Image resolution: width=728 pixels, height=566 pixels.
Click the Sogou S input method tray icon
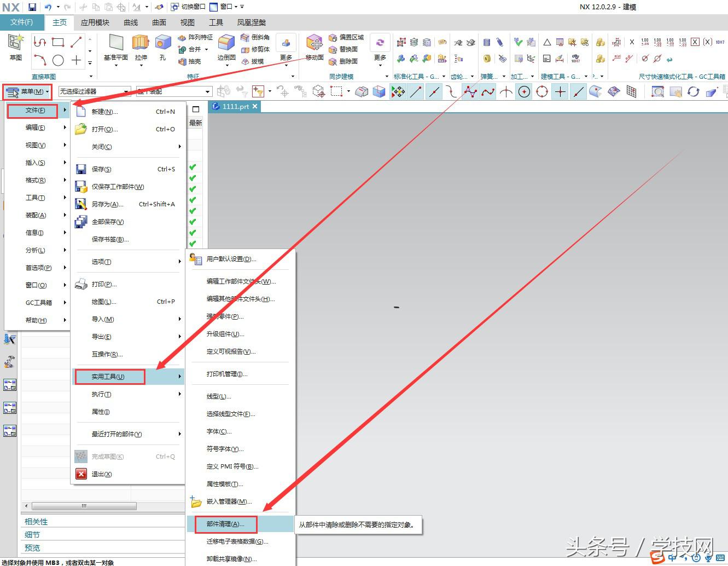[x=656, y=557]
